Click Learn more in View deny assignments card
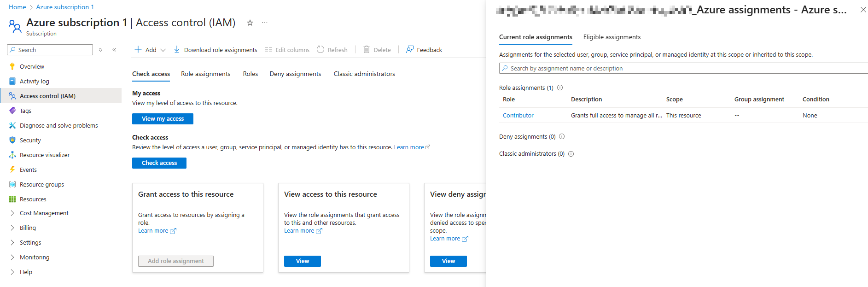 [449, 239]
